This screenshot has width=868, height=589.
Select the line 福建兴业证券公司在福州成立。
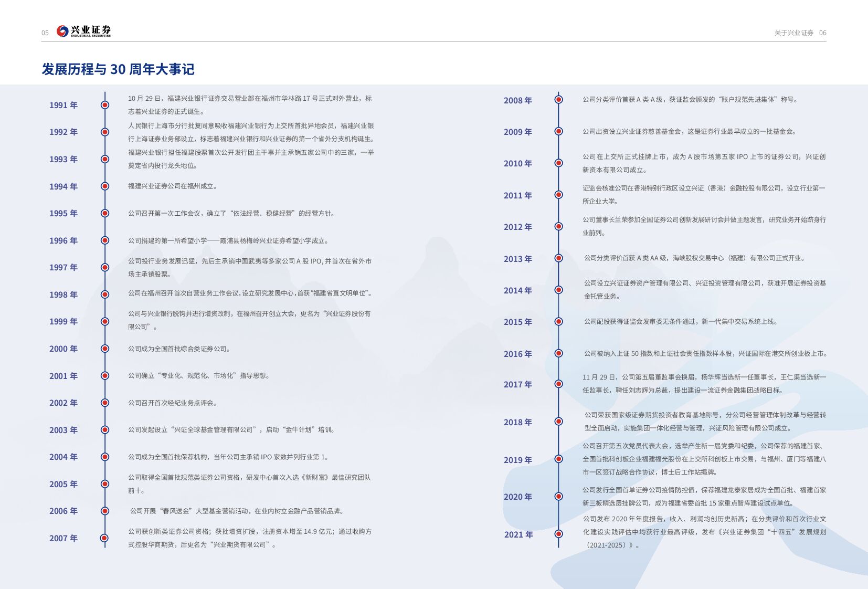[x=173, y=186]
